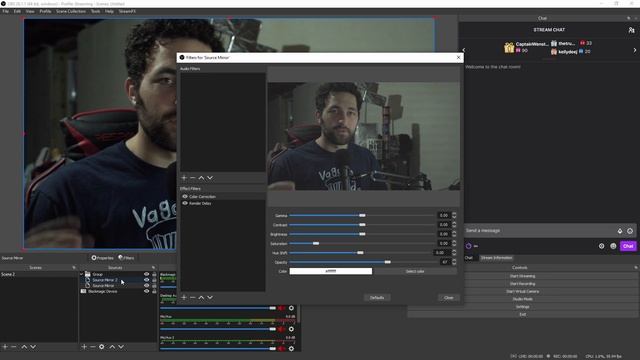Mute the Mic/Aux 2 speaker icon
Screen dimensions: 640x360
pos(281,349)
